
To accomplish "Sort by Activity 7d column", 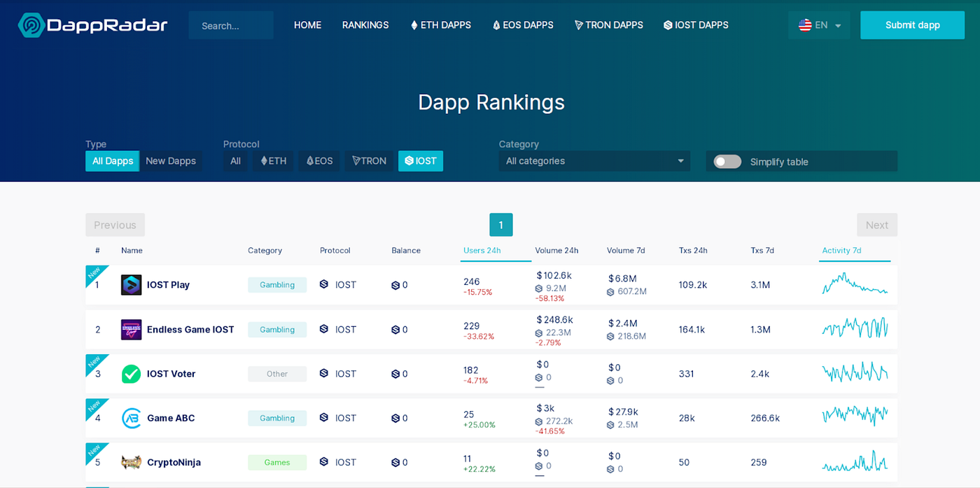I will tap(842, 251).
